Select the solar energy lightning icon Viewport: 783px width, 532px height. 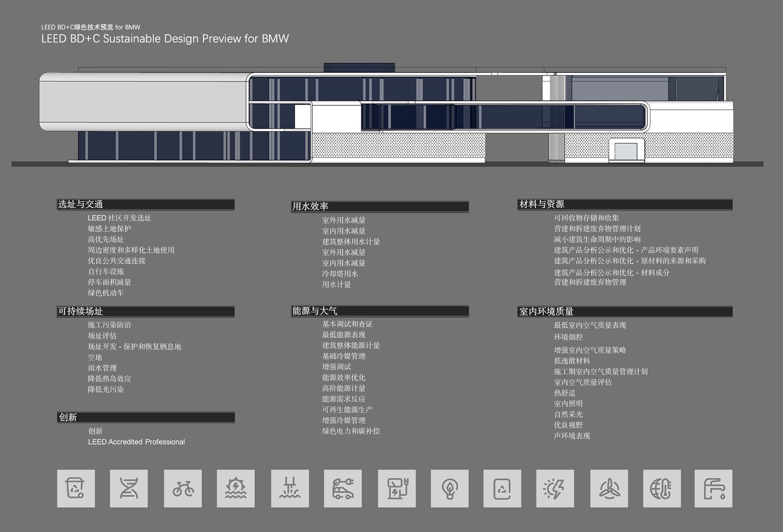[555, 488]
